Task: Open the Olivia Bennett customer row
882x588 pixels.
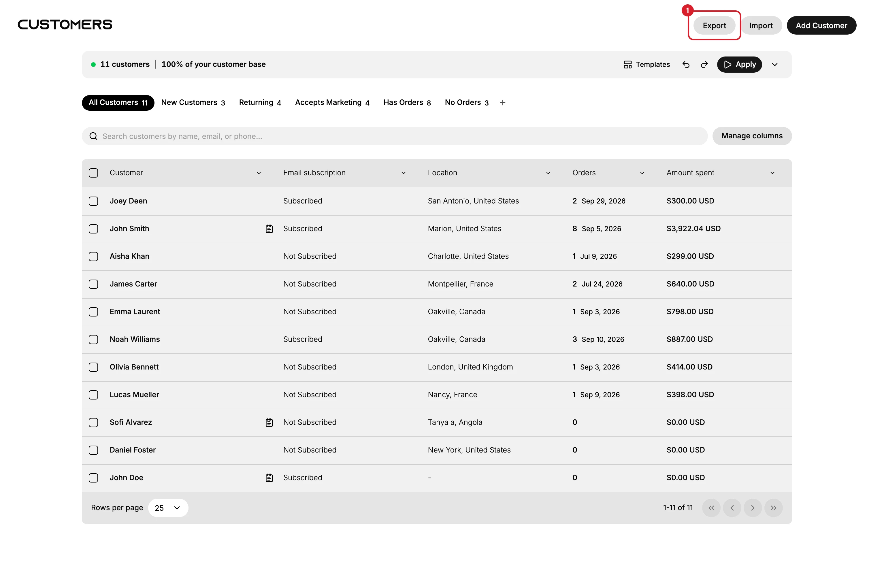Action: (x=437, y=367)
